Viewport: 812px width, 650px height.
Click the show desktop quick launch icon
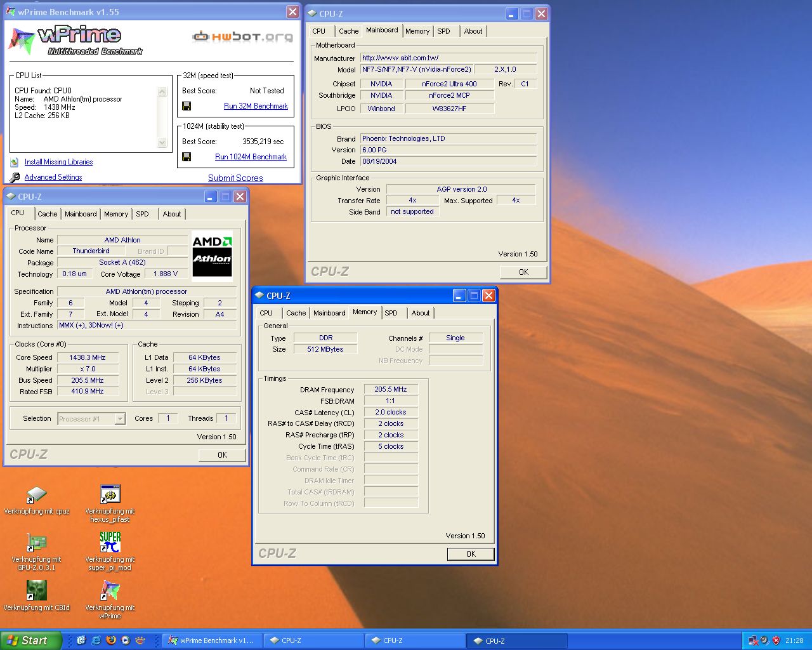pyautogui.click(x=81, y=640)
